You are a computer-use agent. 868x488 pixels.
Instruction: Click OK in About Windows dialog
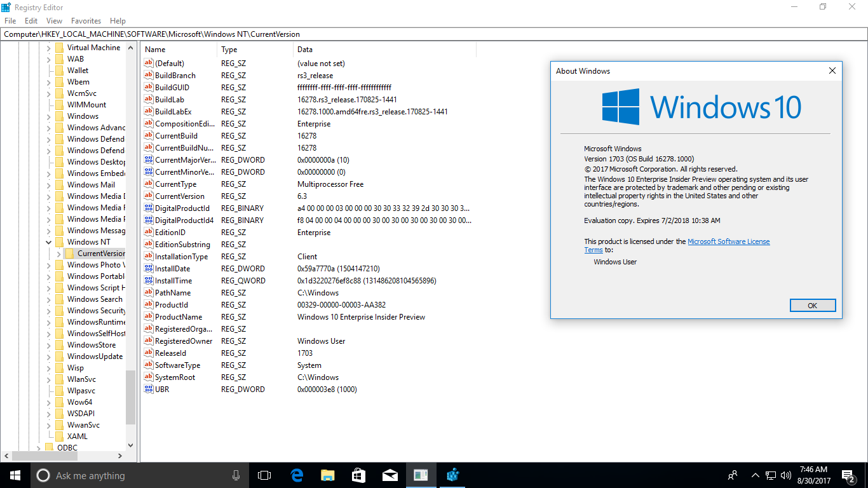(812, 306)
